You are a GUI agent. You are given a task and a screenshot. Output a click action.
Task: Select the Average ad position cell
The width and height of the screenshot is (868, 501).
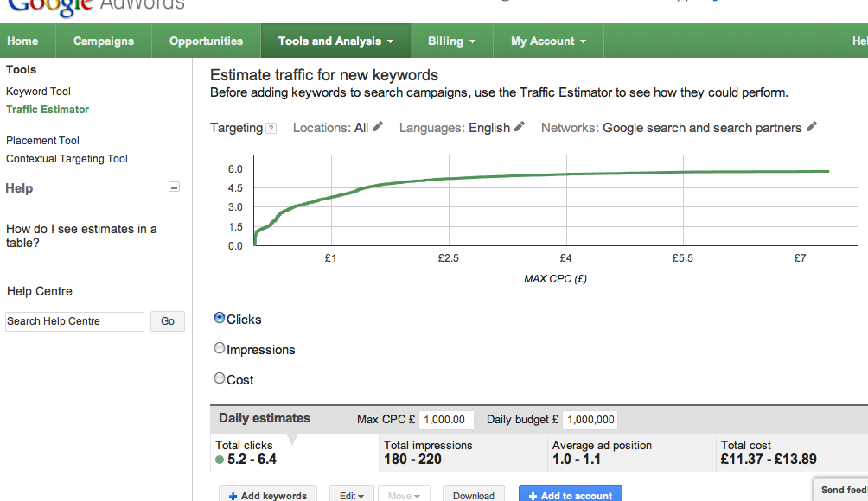click(x=631, y=453)
